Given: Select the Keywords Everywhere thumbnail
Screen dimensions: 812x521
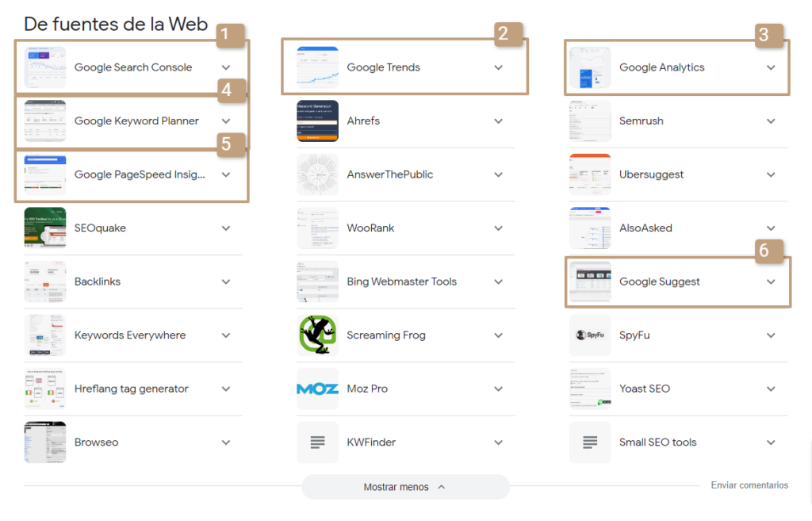Looking at the screenshot, I should point(45,335).
